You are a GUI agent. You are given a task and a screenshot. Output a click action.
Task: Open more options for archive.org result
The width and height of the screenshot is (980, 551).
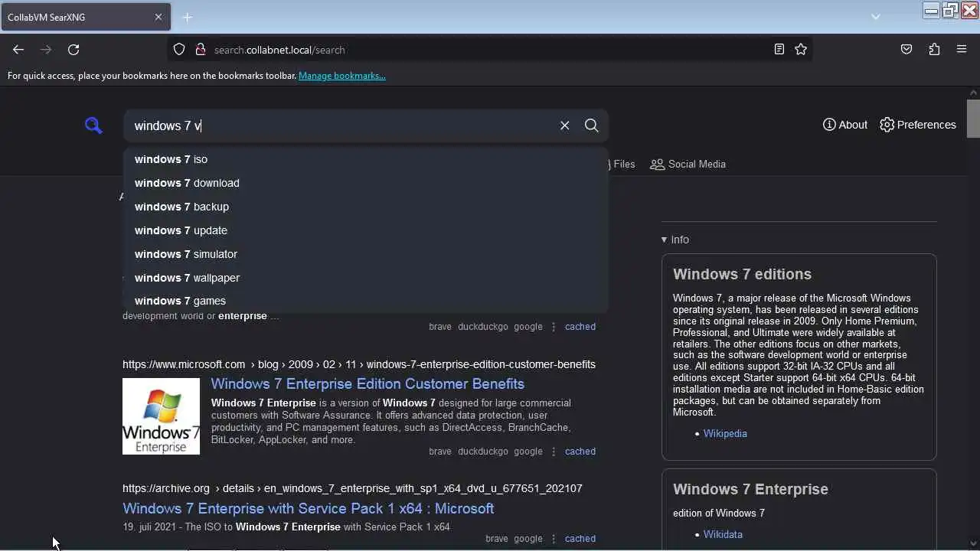(554, 539)
